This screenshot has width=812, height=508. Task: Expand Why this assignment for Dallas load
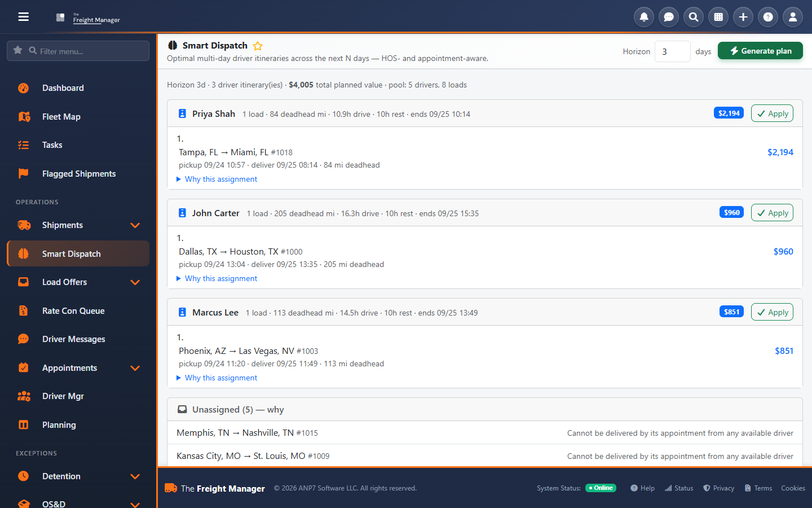pos(217,278)
